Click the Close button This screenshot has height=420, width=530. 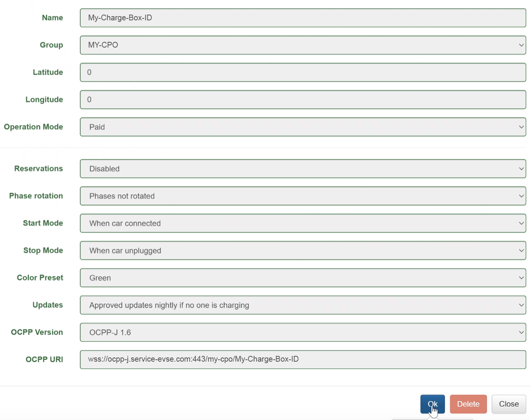(x=509, y=404)
